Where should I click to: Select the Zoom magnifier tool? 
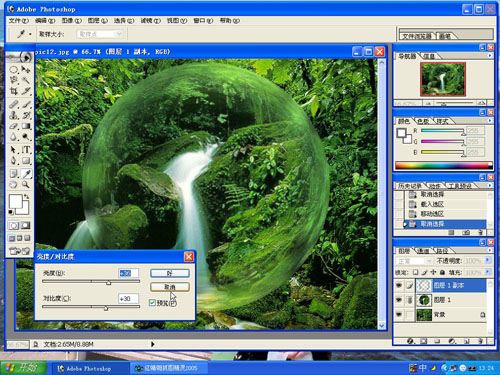26,185
